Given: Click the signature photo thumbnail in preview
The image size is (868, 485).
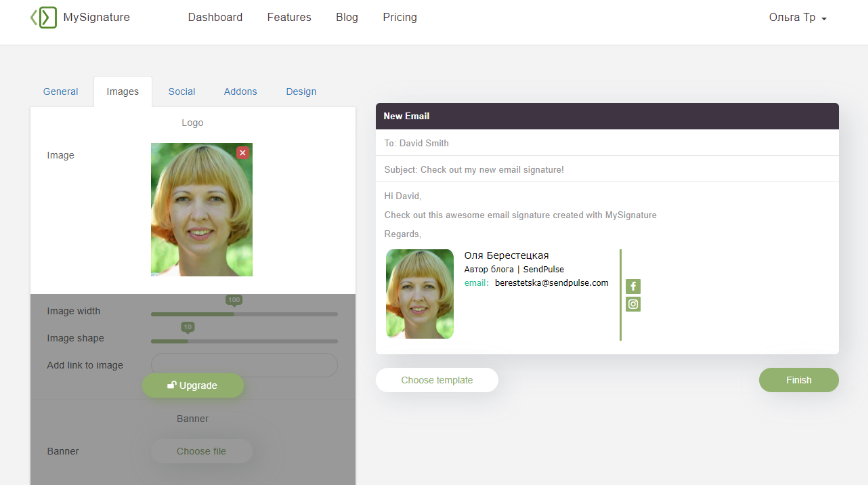Looking at the screenshot, I should pyautogui.click(x=420, y=294).
